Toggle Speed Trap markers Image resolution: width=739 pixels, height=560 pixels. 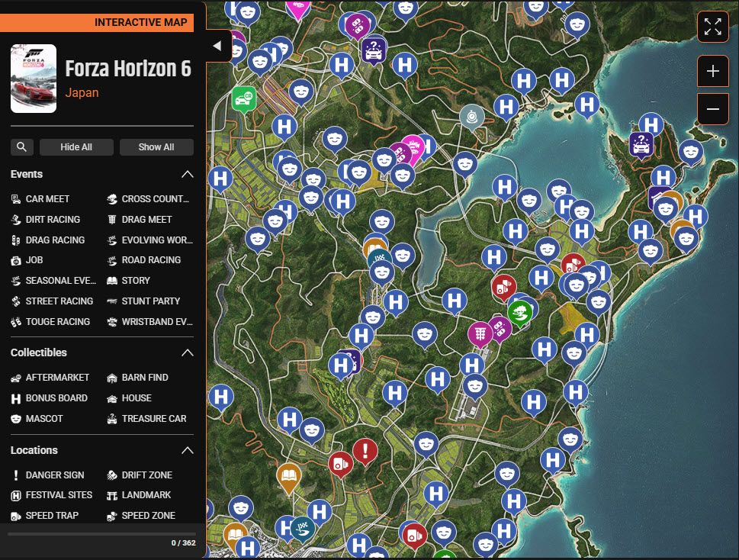tap(45, 516)
